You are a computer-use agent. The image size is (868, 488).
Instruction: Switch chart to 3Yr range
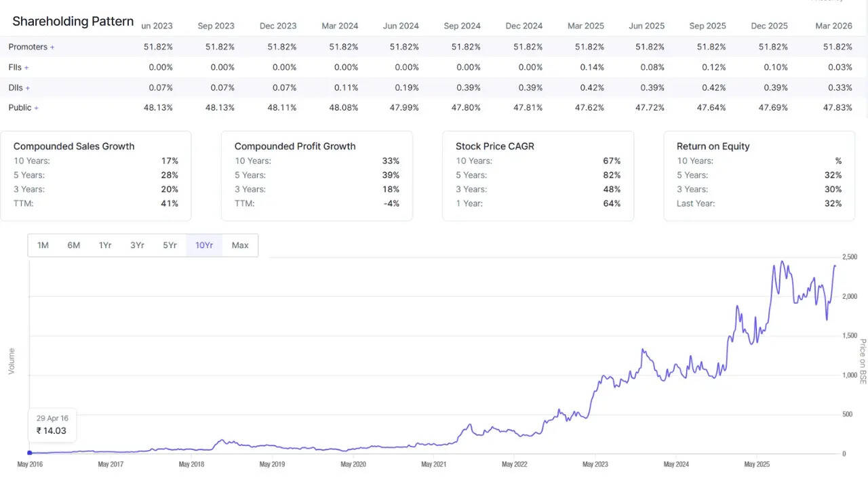137,245
